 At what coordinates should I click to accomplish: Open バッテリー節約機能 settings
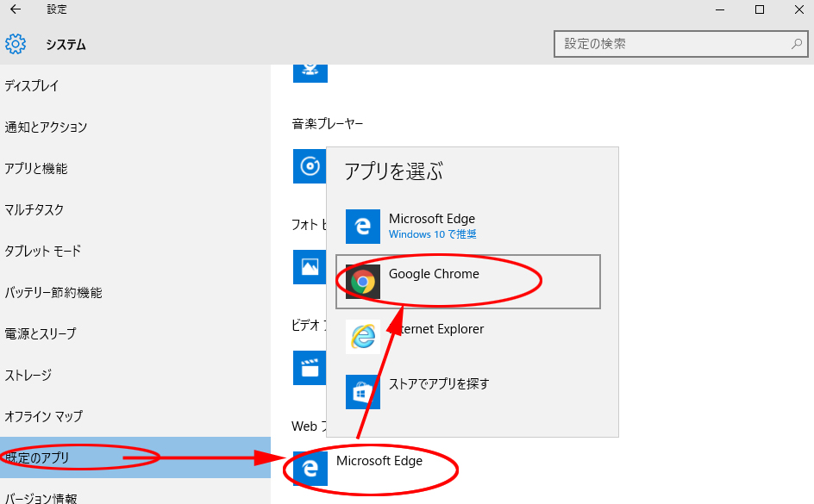[x=135, y=292]
